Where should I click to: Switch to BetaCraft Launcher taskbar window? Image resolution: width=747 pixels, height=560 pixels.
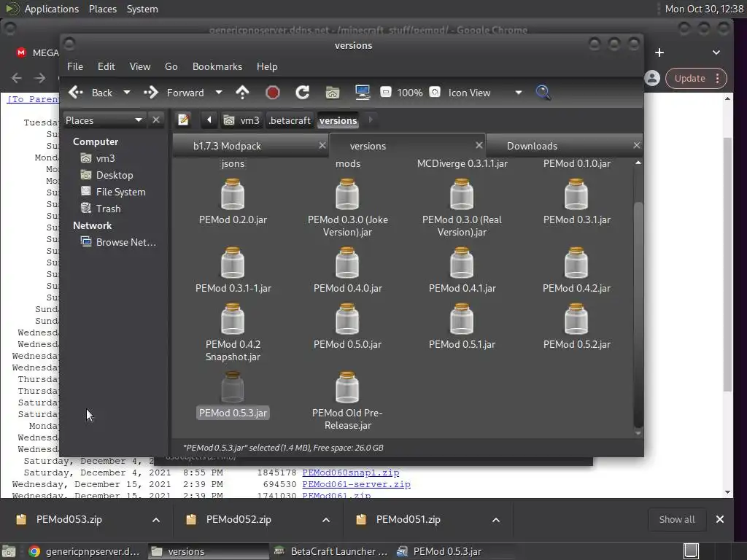[332, 551]
